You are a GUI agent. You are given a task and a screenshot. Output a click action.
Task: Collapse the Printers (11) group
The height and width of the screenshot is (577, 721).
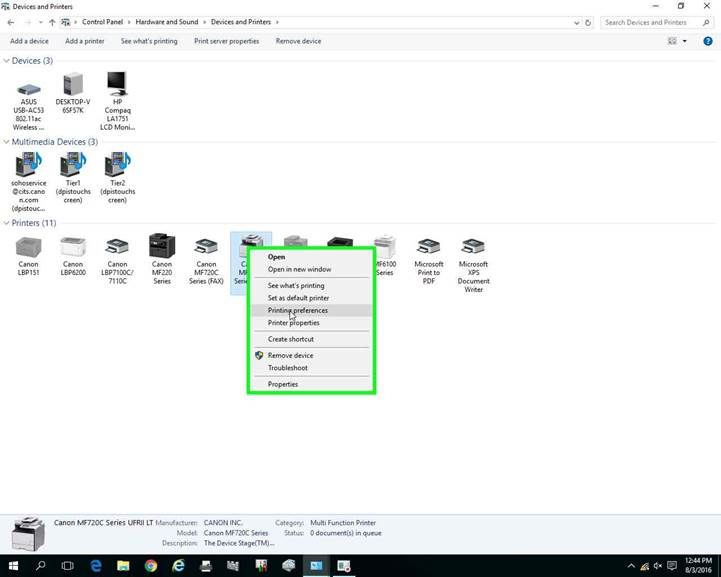(6, 223)
